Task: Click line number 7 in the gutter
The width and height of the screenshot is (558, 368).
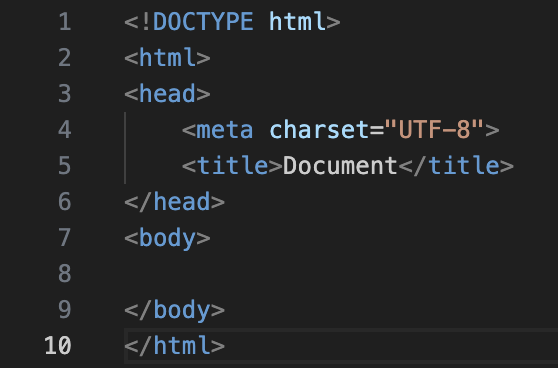Action: point(65,237)
